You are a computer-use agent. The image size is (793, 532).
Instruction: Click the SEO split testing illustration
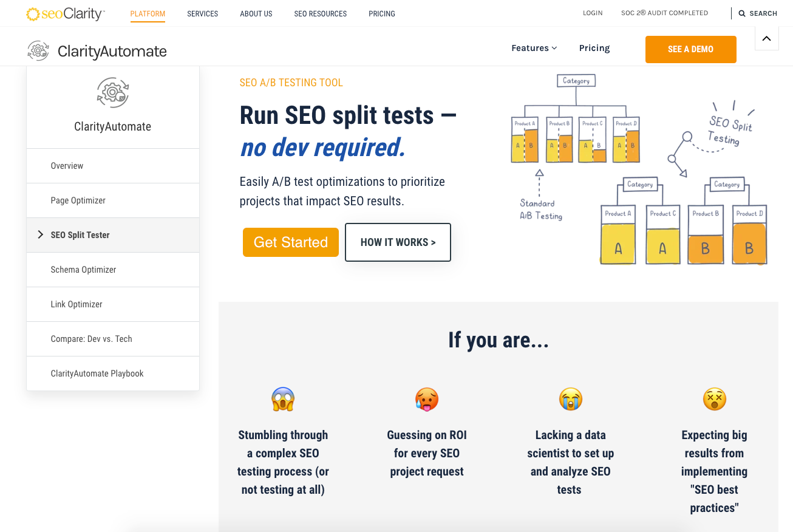pos(639,169)
